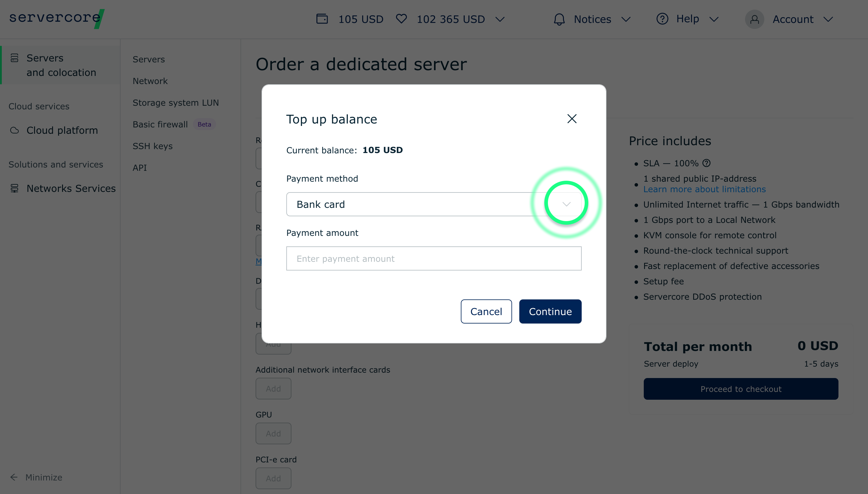Select Networks Services in sidebar

[x=71, y=188]
